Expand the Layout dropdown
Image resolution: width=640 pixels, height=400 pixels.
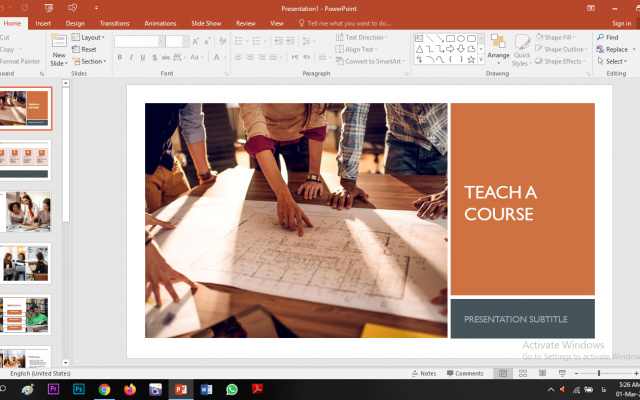coord(91,37)
